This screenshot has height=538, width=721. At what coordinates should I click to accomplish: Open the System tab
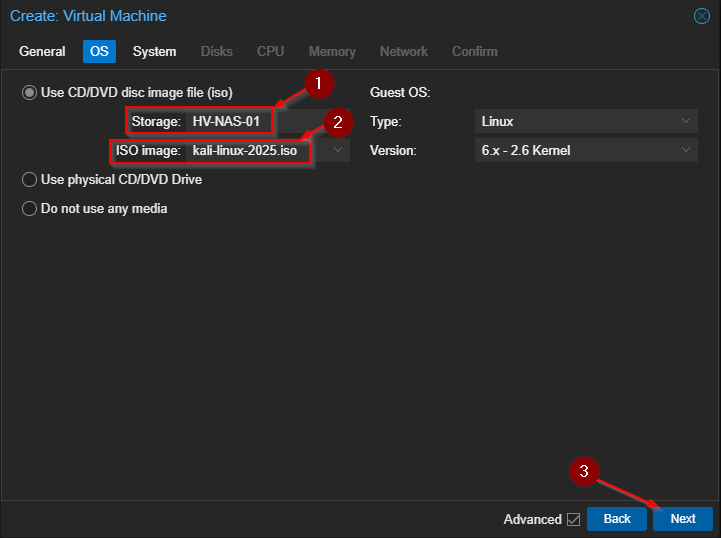(x=154, y=51)
